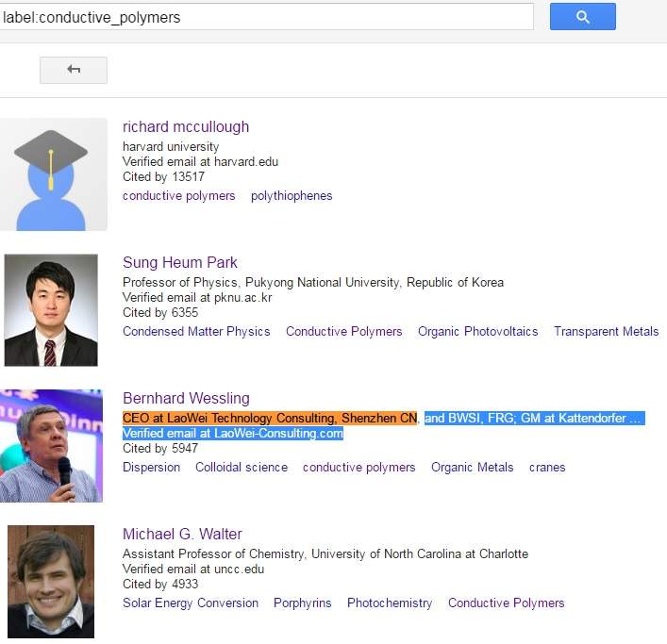
Task: Select the Porphyrins label link
Action: pyautogui.click(x=302, y=603)
